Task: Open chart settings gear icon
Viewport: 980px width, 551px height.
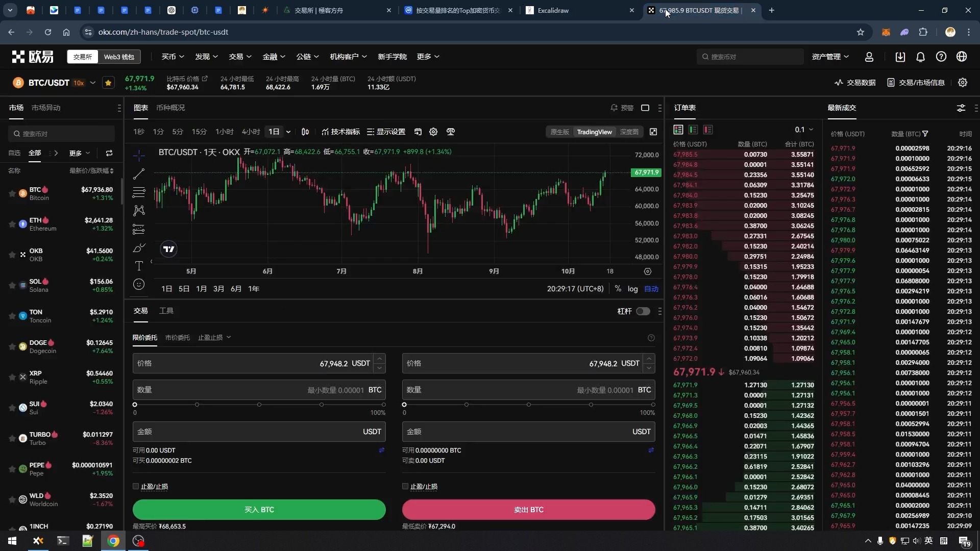Action: click(433, 132)
